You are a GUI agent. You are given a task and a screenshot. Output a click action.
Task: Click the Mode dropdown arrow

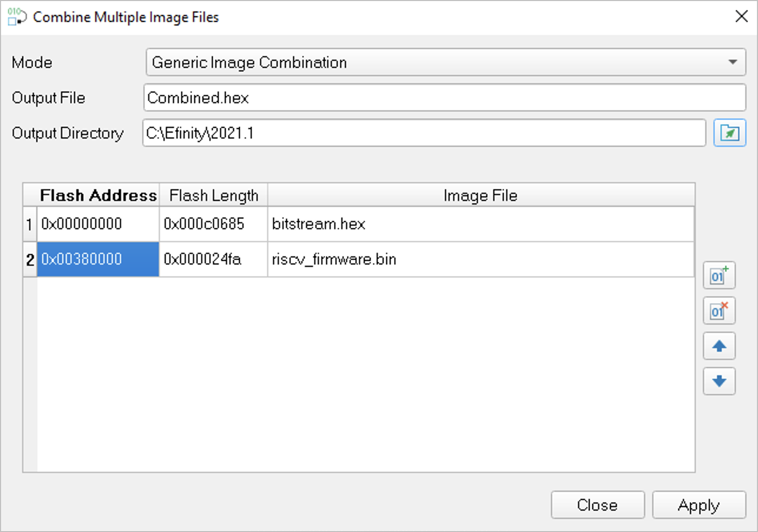click(x=732, y=63)
